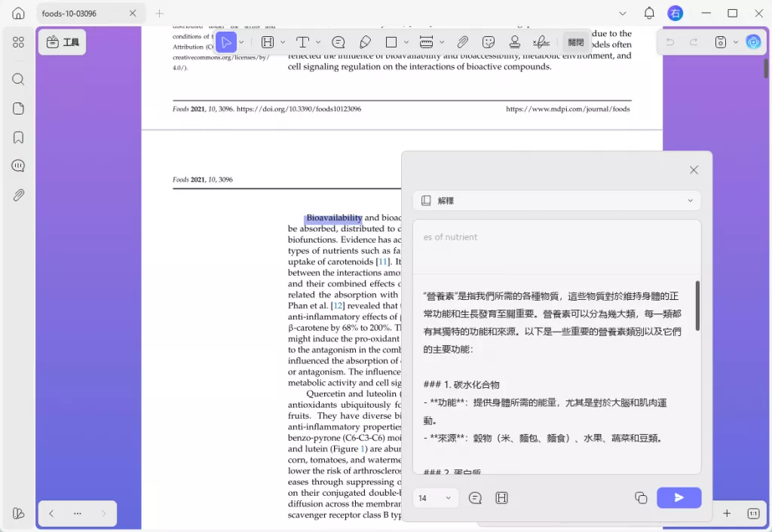Open the font size 14 dropdown
This screenshot has width=772, height=532.
435,498
